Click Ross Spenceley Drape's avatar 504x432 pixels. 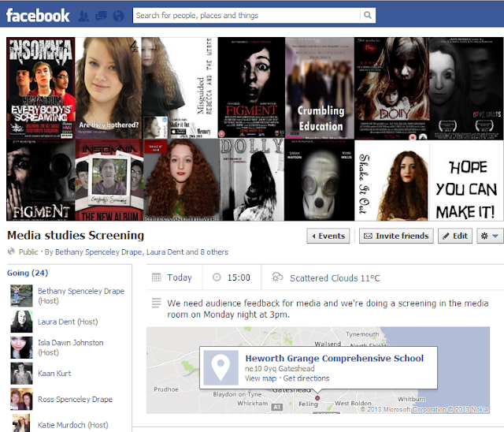point(21,399)
